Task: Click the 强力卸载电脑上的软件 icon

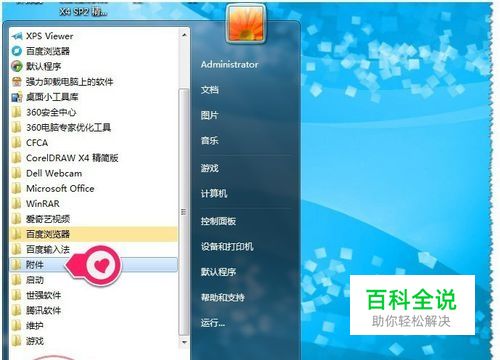Action: tap(17, 82)
